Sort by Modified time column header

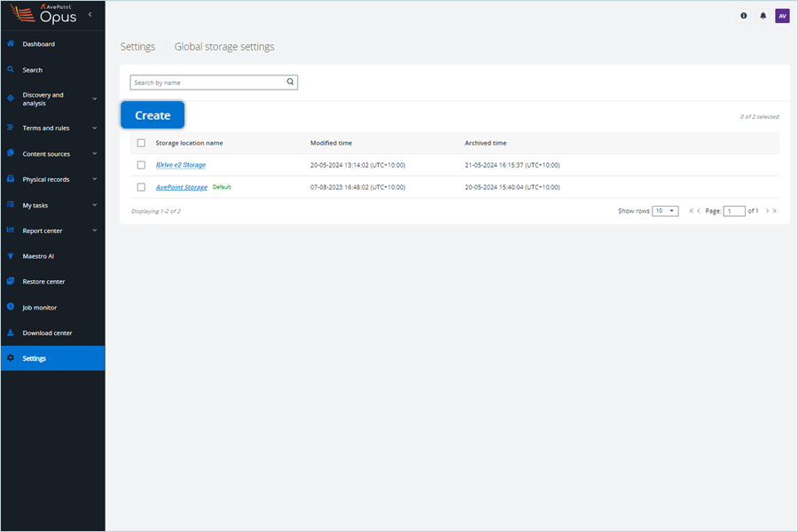click(332, 143)
